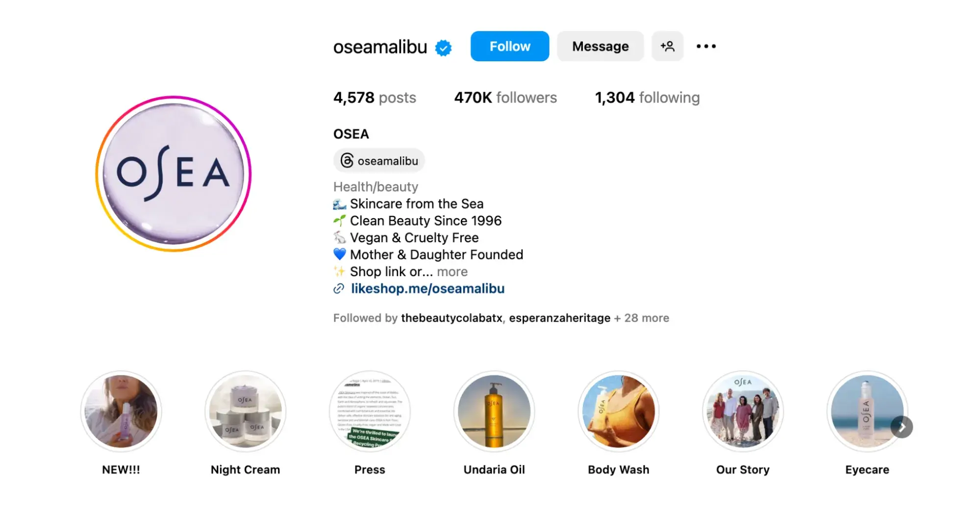
Task: Click the link chain icon before likeshop.me
Action: (338, 289)
